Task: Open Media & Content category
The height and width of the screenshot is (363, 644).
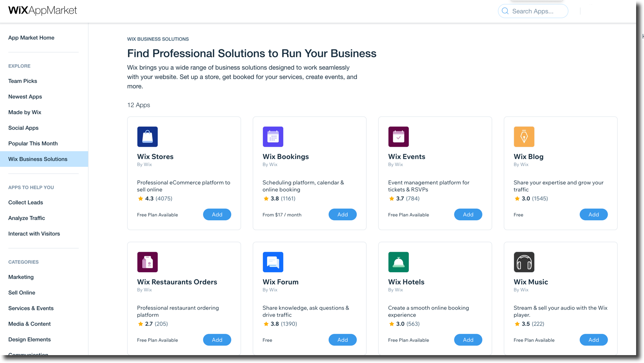Action: (x=30, y=324)
